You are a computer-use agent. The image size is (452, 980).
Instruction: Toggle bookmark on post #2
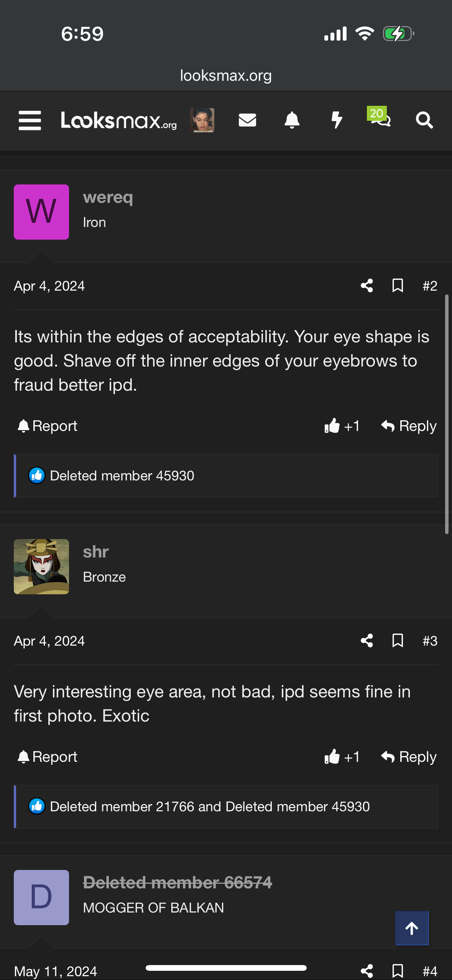coord(398,286)
